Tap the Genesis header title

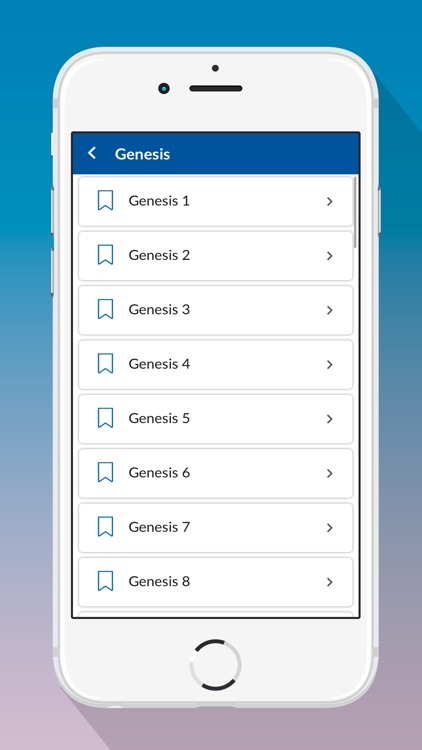[142, 154]
